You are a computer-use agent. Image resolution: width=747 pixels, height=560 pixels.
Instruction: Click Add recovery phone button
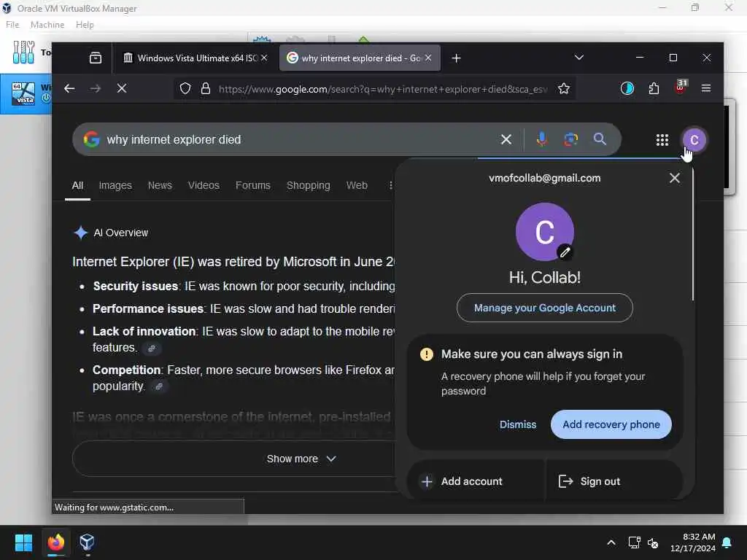click(611, 424)
